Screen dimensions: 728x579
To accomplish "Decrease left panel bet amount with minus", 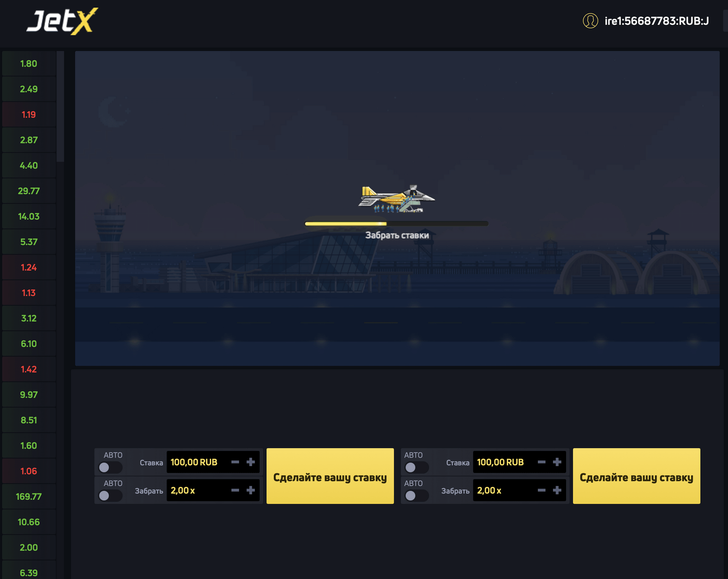I will coord(235,462).
